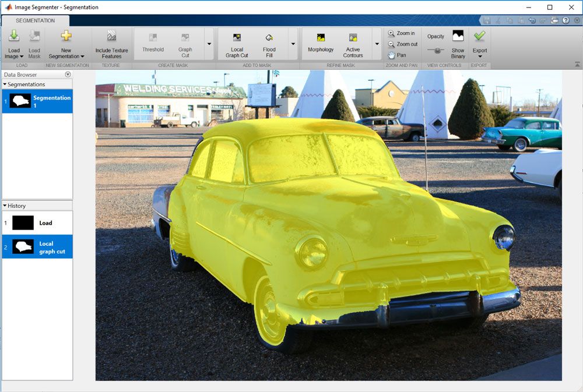Image resolution: width=583 pixels, height=392 pixels.
Task: Expand the Create Mask gallery arrow
Action: point(209,44)
